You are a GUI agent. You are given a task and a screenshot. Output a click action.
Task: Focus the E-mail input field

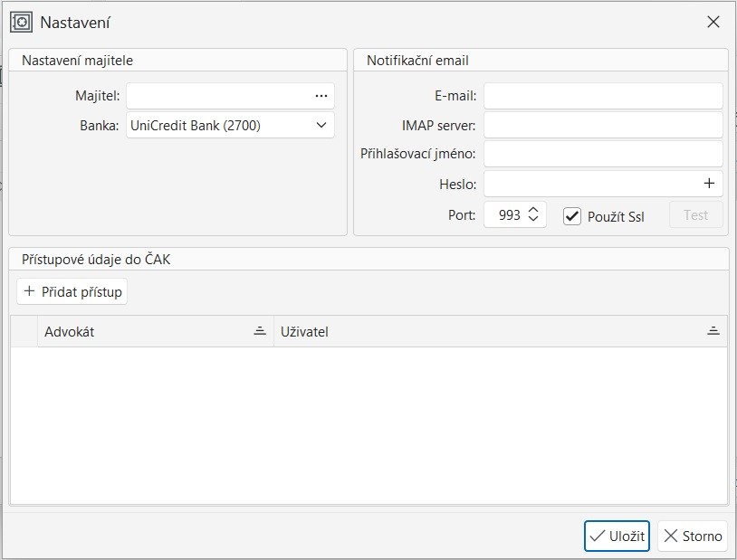point(603,96)
